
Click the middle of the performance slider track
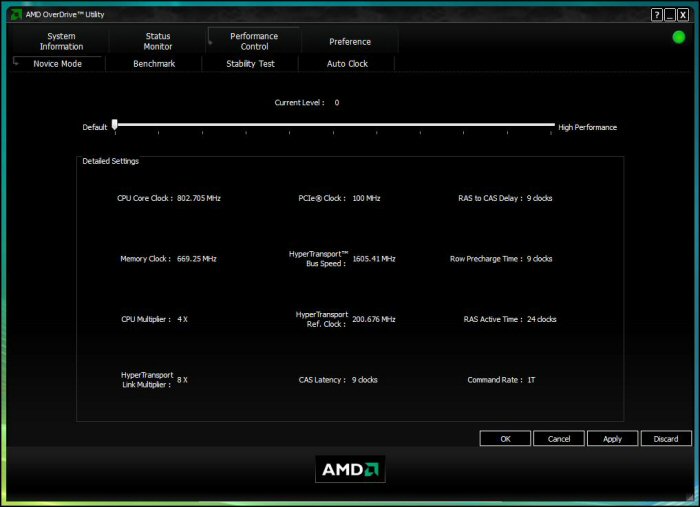(335, 125)
